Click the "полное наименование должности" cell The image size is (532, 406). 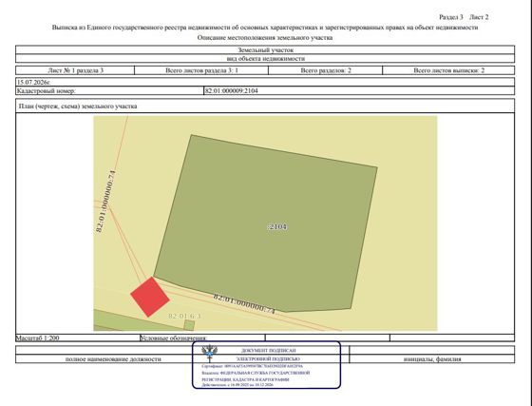coord(113,358)
